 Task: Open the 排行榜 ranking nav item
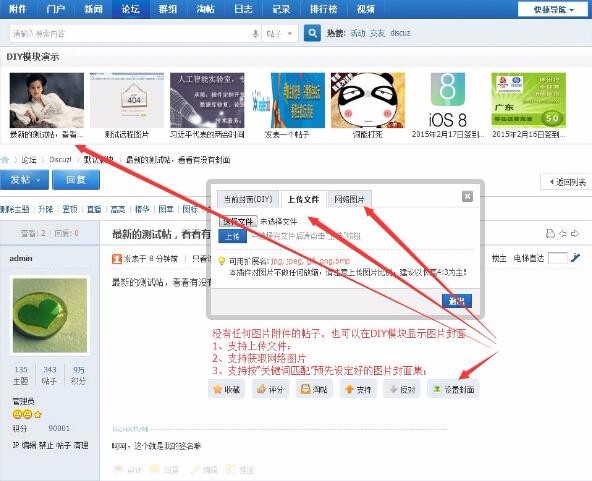(324, 9)
